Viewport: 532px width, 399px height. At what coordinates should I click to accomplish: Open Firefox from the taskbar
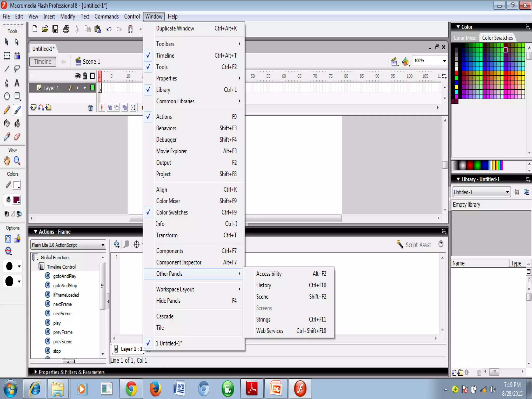pos(155,389)
